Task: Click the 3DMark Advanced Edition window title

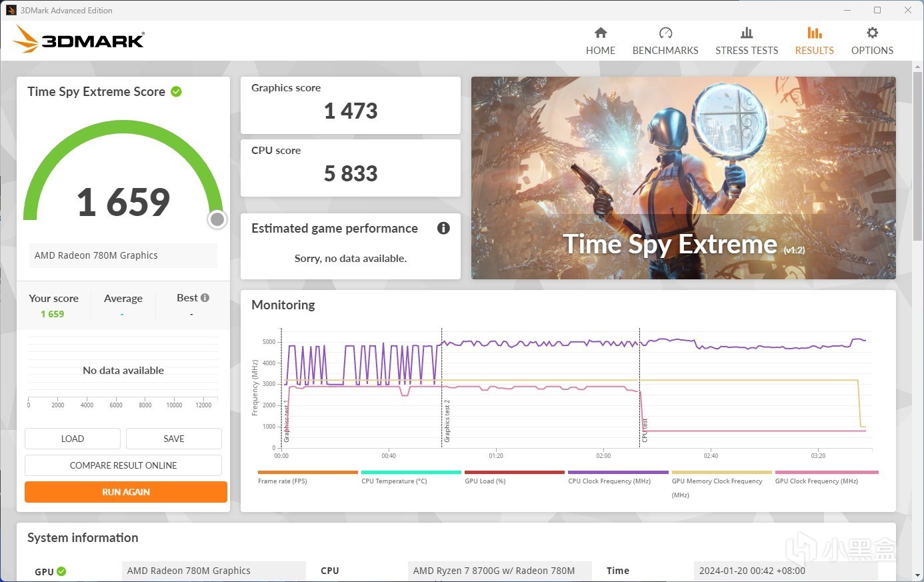Action: (x=66, y=10)
